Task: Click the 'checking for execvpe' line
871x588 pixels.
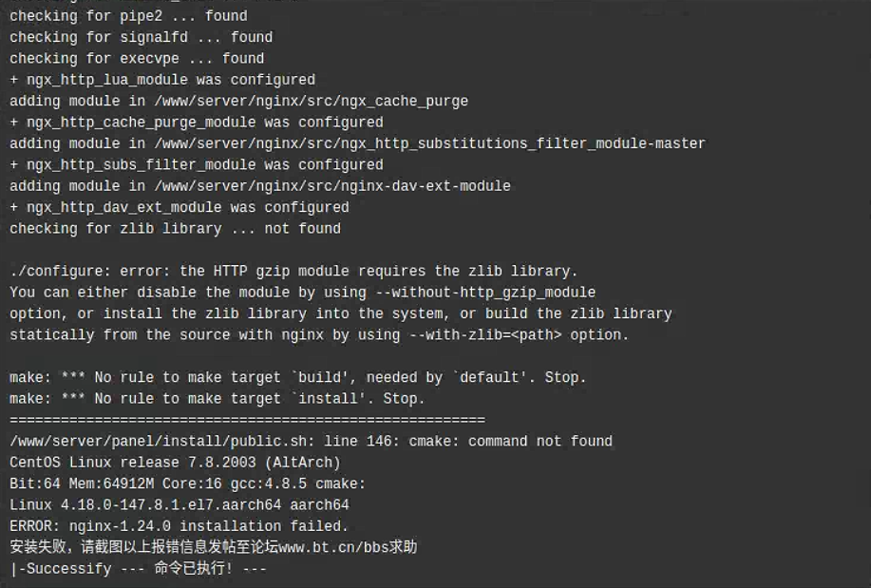Action: click(137, 58)
